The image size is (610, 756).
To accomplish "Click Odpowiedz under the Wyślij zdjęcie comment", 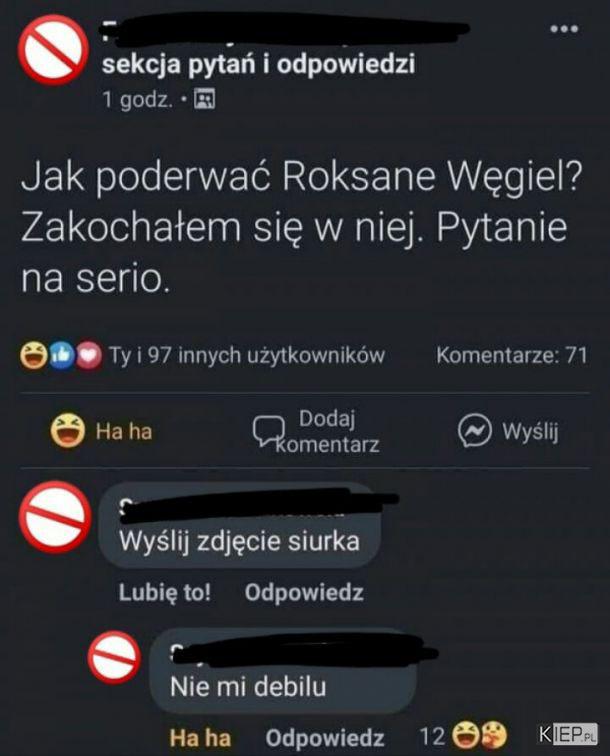I will coord(304,592).
